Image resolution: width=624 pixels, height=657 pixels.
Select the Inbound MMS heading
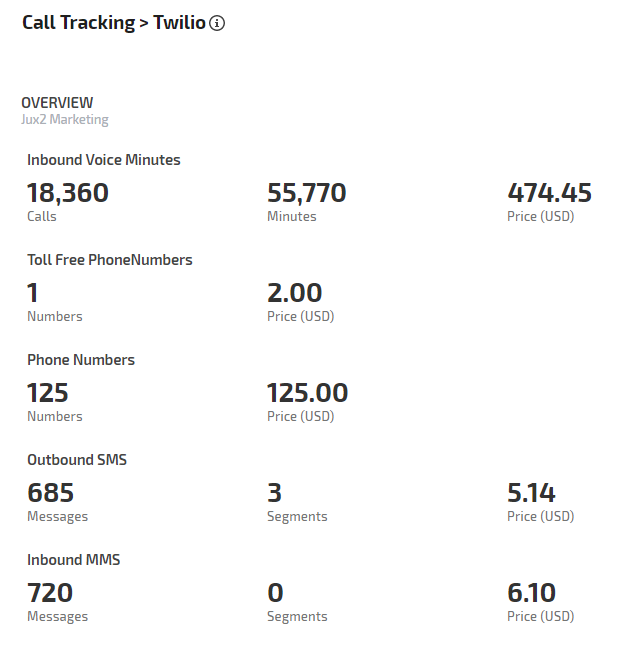pyautogui.click(x=74, y=560)
